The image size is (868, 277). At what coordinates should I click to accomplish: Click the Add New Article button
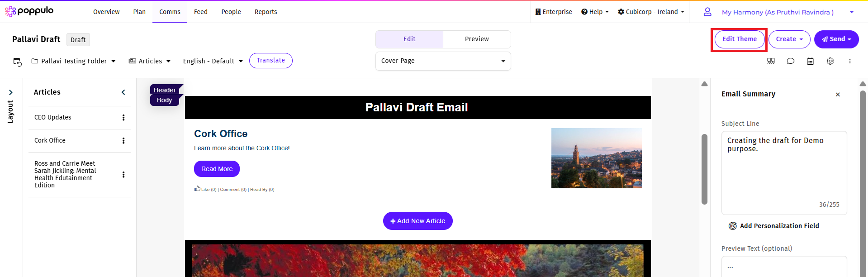point(417,221)
